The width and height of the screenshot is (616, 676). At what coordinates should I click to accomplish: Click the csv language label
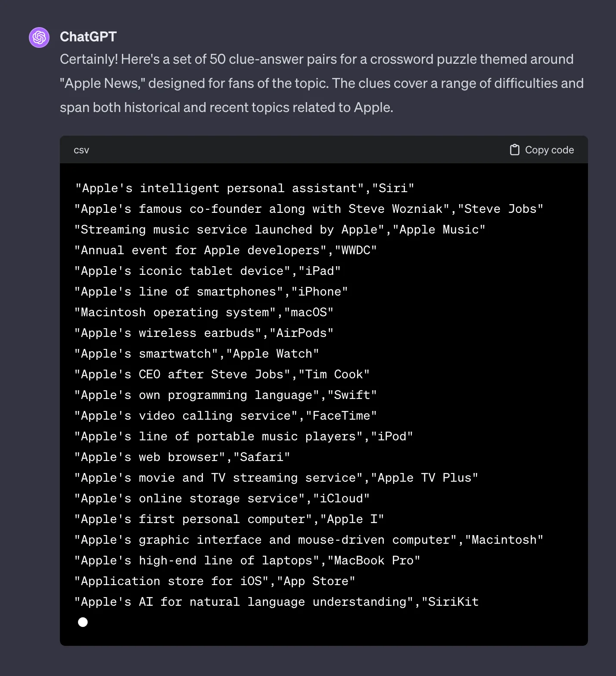tap(81, 150)
